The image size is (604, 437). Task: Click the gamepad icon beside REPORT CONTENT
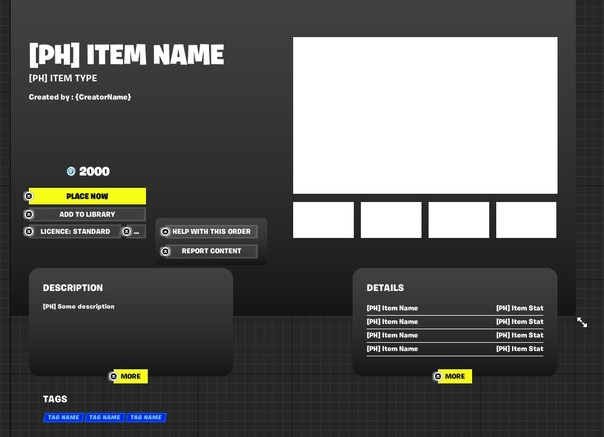click(165, 251)
